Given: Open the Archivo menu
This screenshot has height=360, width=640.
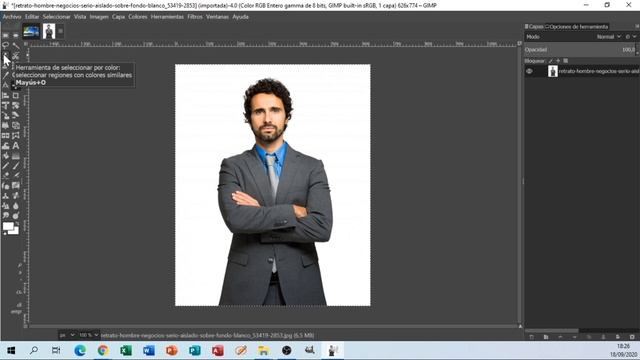Looking at the screenshot, I should (x=12, y=17).
